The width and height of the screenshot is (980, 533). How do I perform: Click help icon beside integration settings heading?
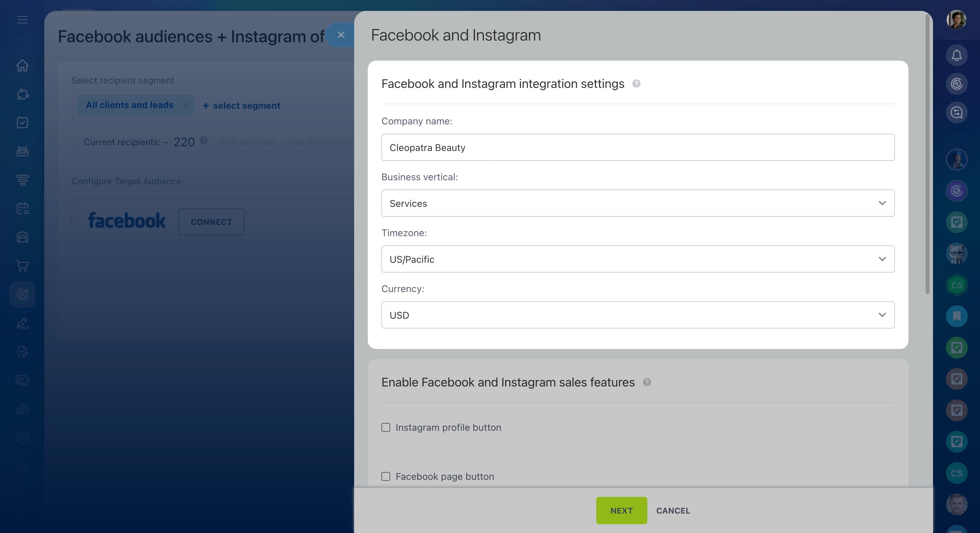click(x=636, y=83)
